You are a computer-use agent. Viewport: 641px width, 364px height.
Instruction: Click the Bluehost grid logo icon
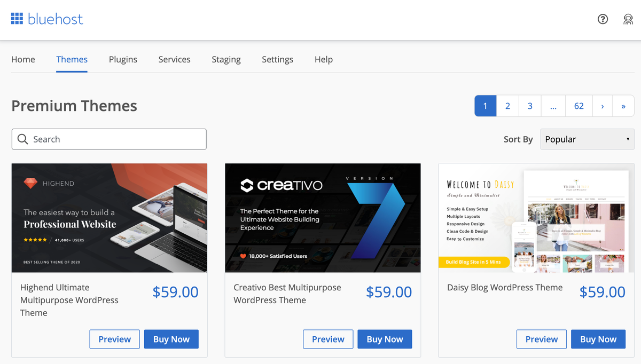coord(17,19)
